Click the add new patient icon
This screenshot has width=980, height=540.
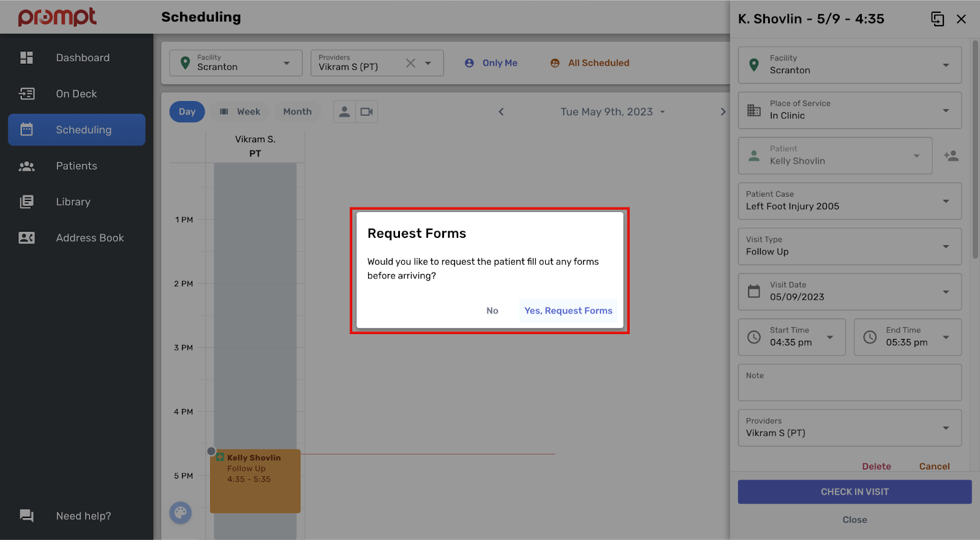[951, 156]
